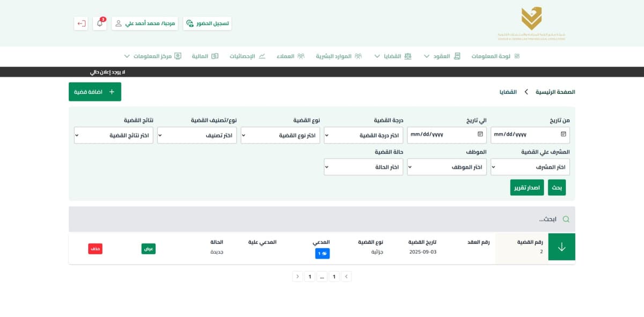
Task: Click the القضايا breadcrumb link
Action: click(x=508, y=92)
